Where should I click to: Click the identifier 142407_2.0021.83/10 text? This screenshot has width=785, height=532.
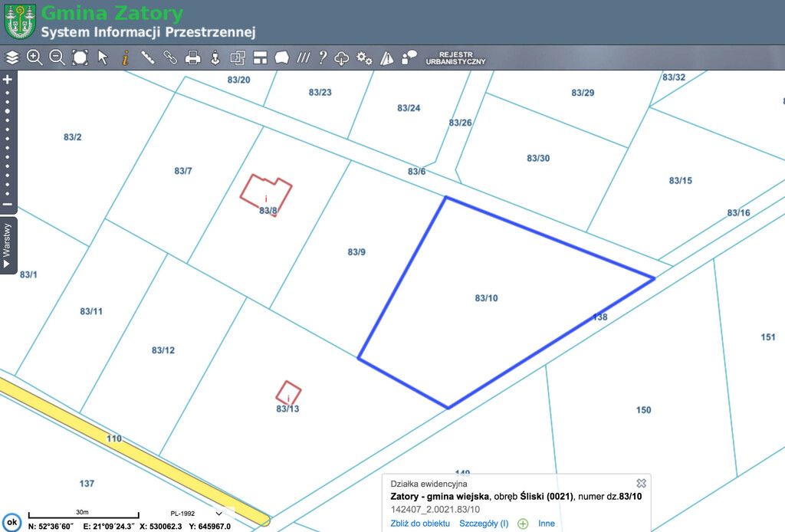(435, 510)
